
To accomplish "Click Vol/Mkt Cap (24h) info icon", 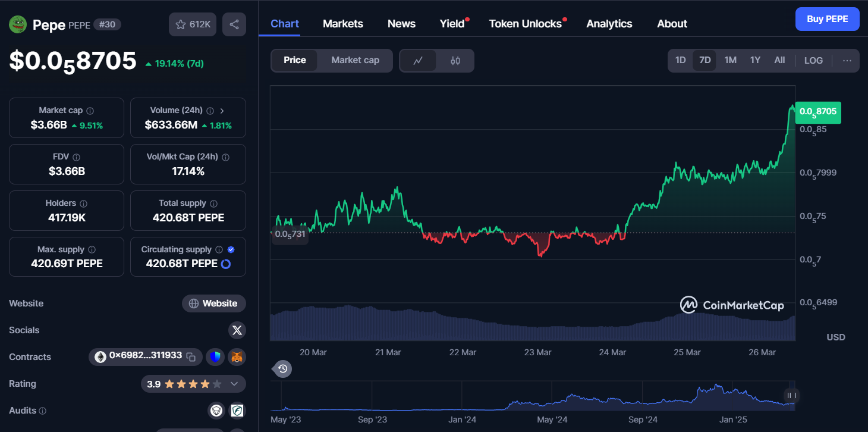I will click(225, 157).
